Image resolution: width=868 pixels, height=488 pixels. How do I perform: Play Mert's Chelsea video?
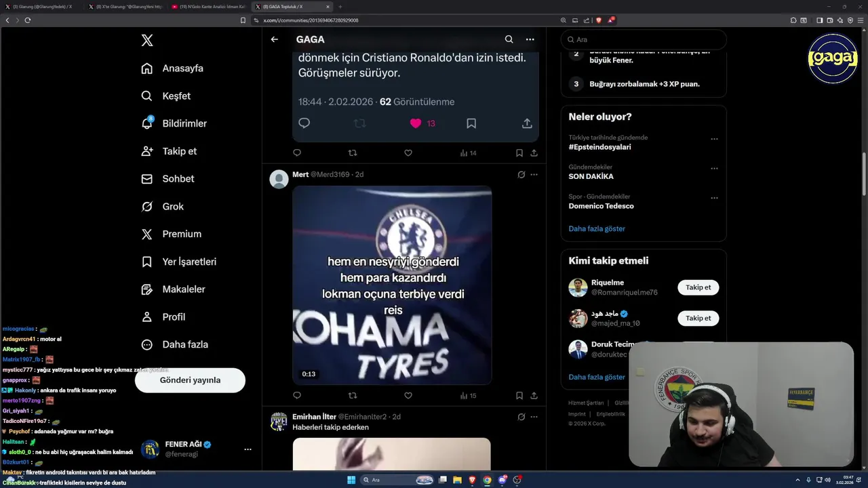point(392,285)
